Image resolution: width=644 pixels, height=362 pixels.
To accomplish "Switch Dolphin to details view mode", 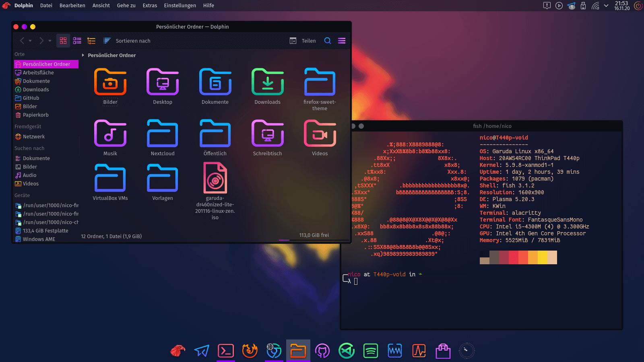I will pos(91,41).
